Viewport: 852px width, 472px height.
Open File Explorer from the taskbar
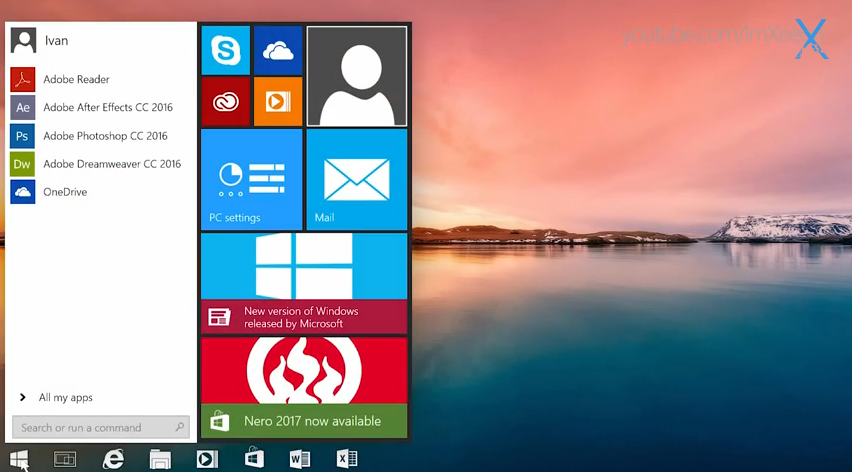click(x=160, y=460)
